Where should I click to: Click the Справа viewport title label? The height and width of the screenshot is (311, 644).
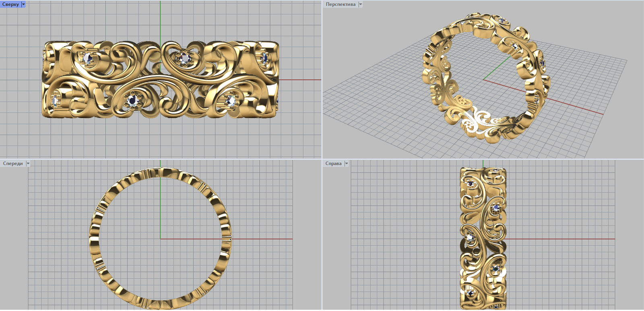click(x=333, y=164)
